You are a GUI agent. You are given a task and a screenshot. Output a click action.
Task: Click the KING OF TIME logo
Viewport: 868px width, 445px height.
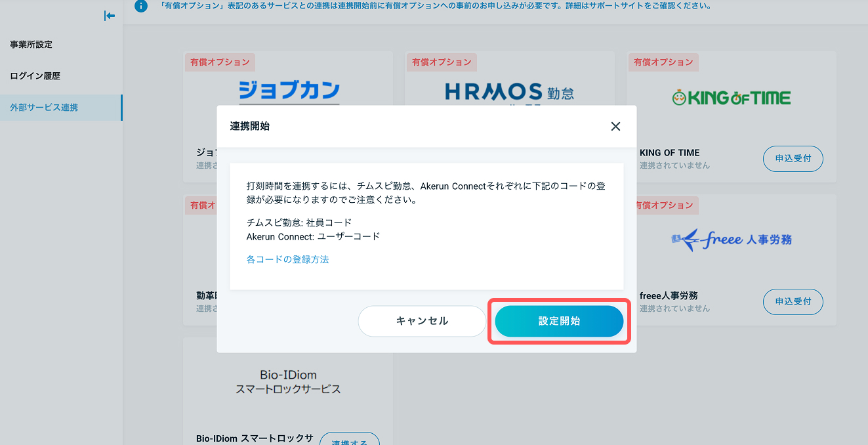731,98
